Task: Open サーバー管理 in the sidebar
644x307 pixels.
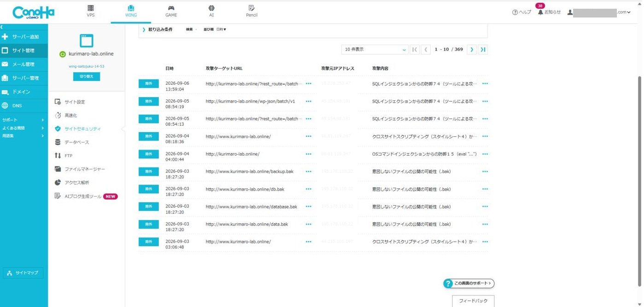Action: (x=24, y=78)
